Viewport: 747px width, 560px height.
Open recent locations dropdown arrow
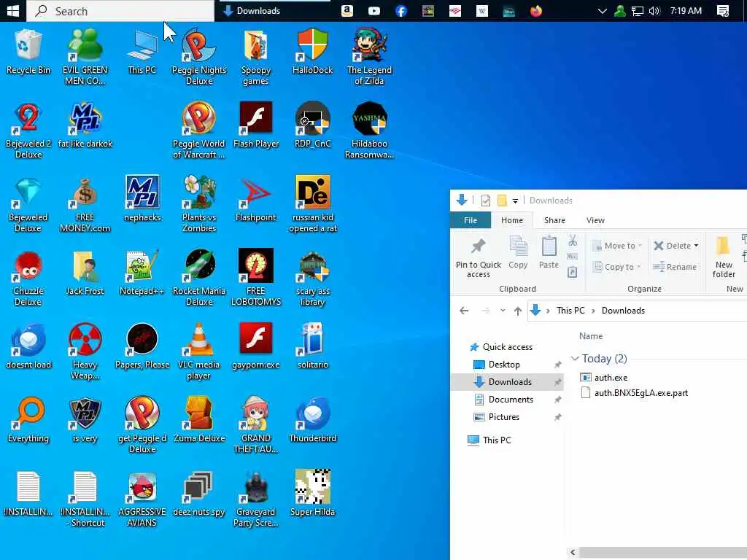503,311
